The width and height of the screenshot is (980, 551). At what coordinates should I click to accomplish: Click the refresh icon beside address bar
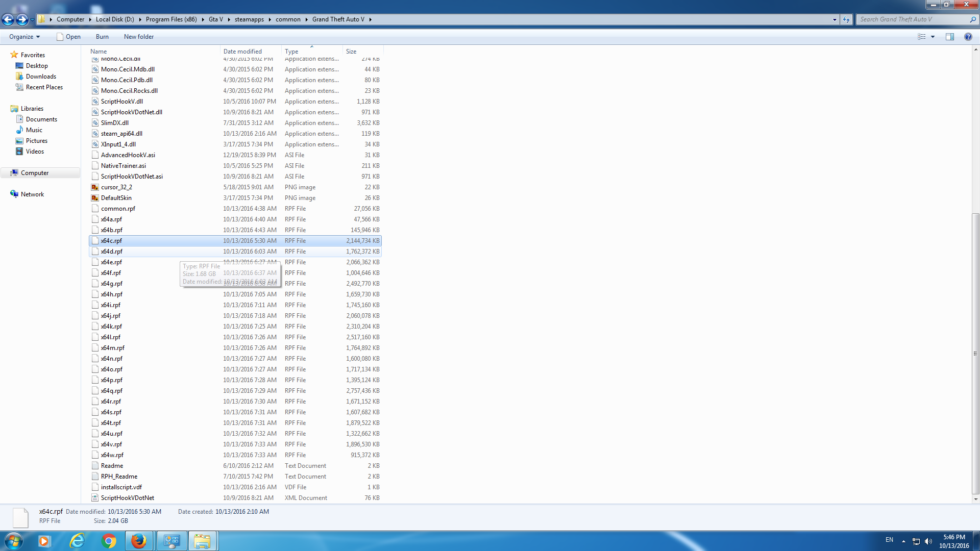click(x=846, y=19)
